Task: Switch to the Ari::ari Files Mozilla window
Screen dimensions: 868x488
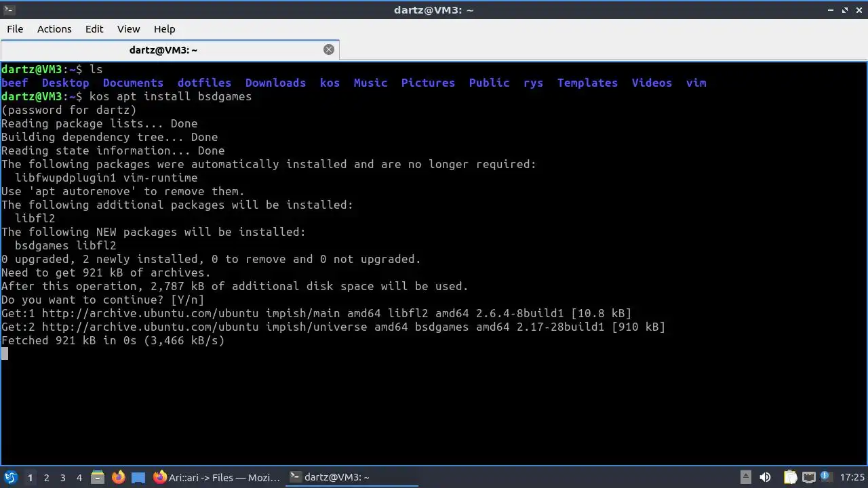Action: (x=216, y=477)
